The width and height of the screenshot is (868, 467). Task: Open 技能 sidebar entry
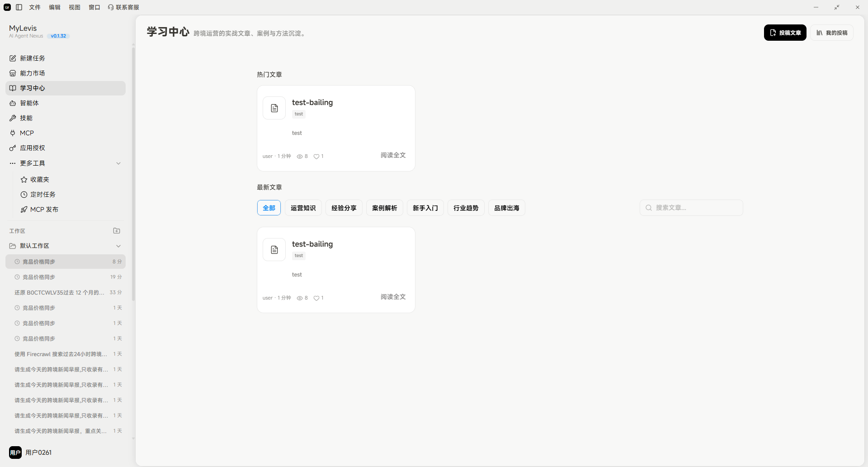click(66, 118)
